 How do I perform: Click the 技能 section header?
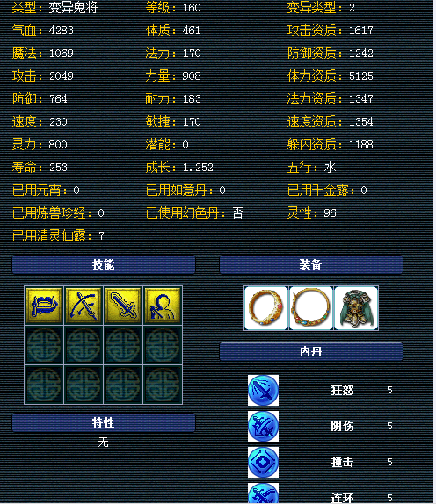(x=104, y=264)
